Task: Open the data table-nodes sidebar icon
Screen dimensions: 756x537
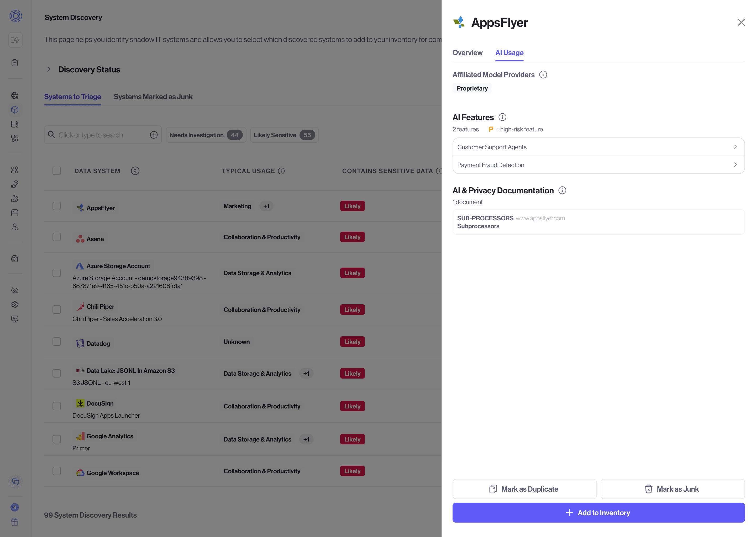Action: click(x=15, y=124)
